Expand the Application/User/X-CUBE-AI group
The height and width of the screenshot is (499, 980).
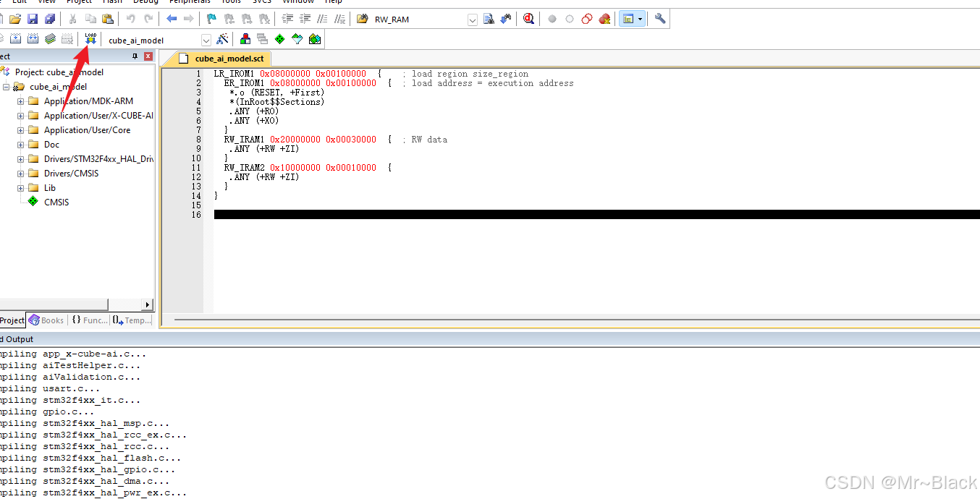pos(20,116)
